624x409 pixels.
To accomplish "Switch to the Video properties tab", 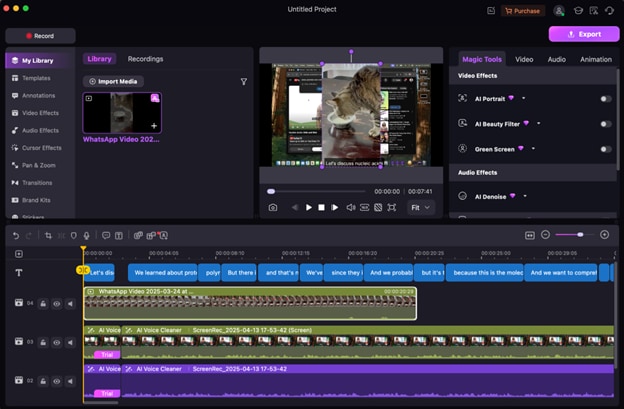I will 524,59.
